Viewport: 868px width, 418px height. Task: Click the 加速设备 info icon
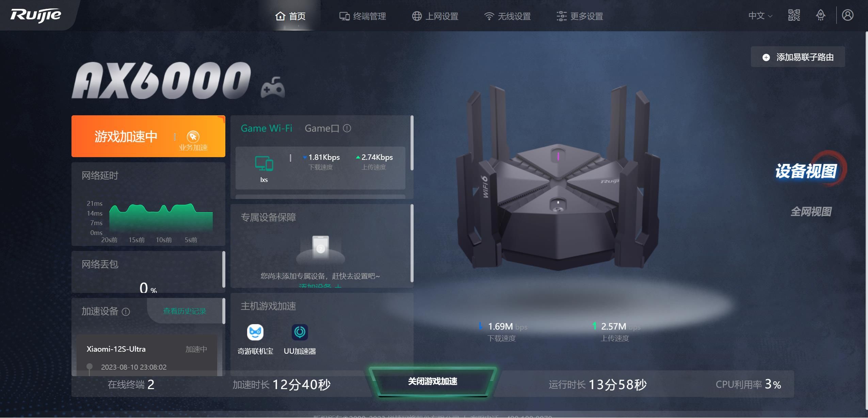tap(126, 312)
